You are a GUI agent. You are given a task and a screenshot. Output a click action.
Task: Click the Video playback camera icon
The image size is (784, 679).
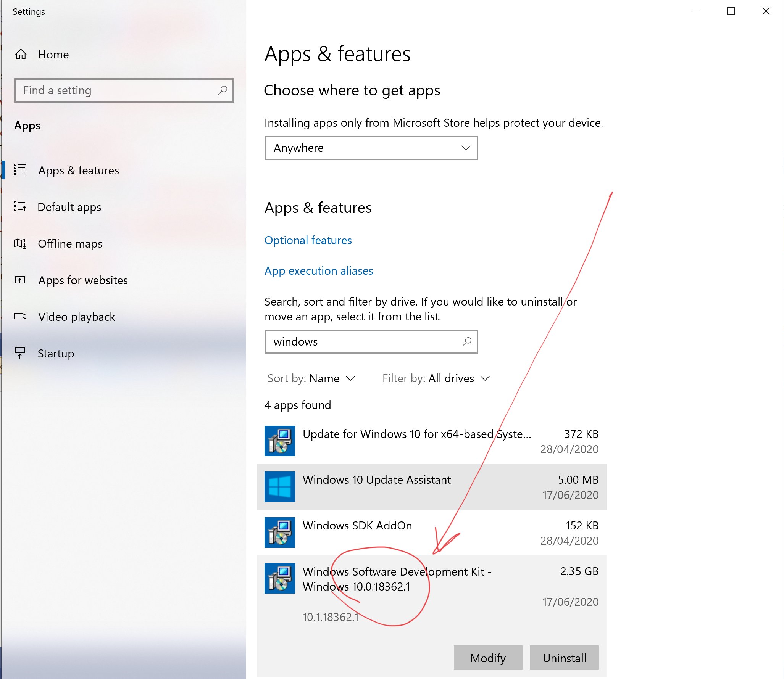click(x=20, y=316)
